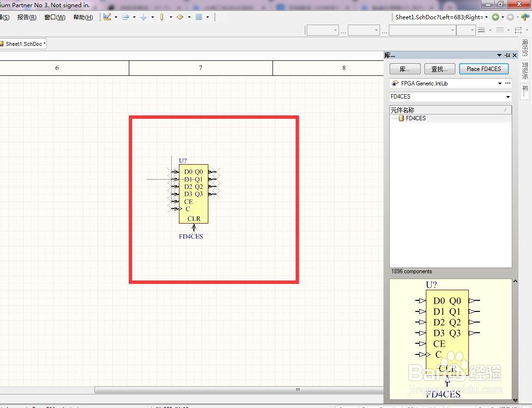Viewport: 532px width, 408px height.
Task: Open the 报告(R) menu
Action: click(x=27, y=17)
